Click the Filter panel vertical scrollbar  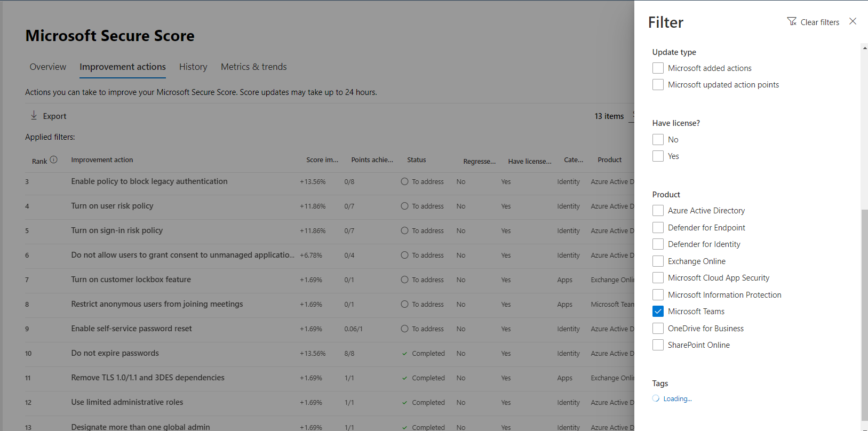coord(864,315)
